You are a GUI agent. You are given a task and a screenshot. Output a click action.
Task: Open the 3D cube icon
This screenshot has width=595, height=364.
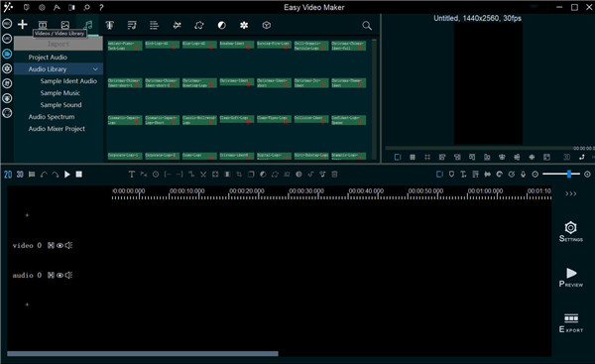[x=267, y=25]
